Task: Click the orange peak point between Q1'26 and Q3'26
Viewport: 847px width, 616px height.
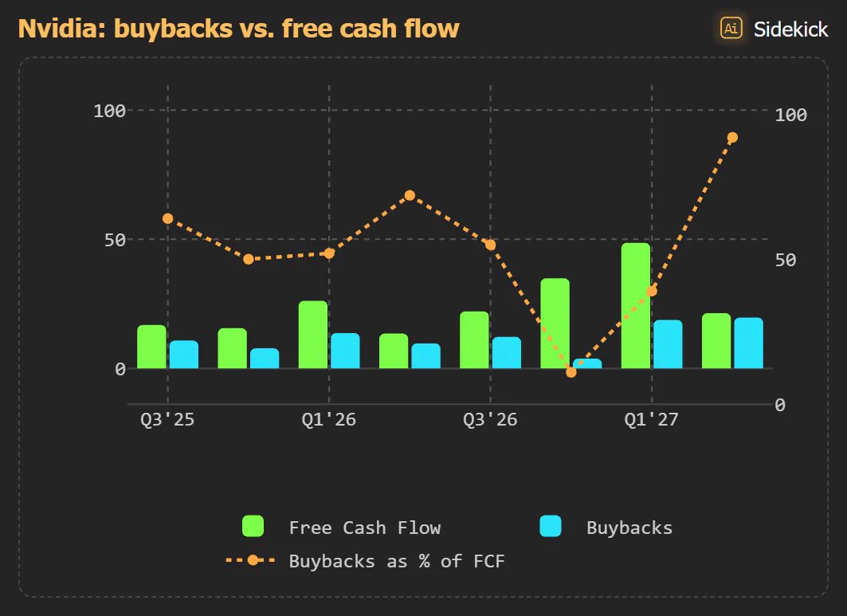Action: (x=410, y=195)
